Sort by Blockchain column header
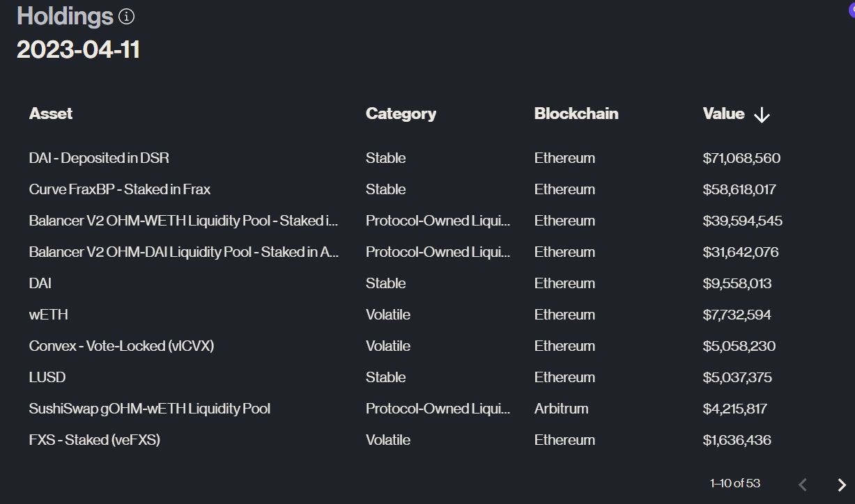Image resolution: width=855 pixels, height=504 pixels. [576, 113]
